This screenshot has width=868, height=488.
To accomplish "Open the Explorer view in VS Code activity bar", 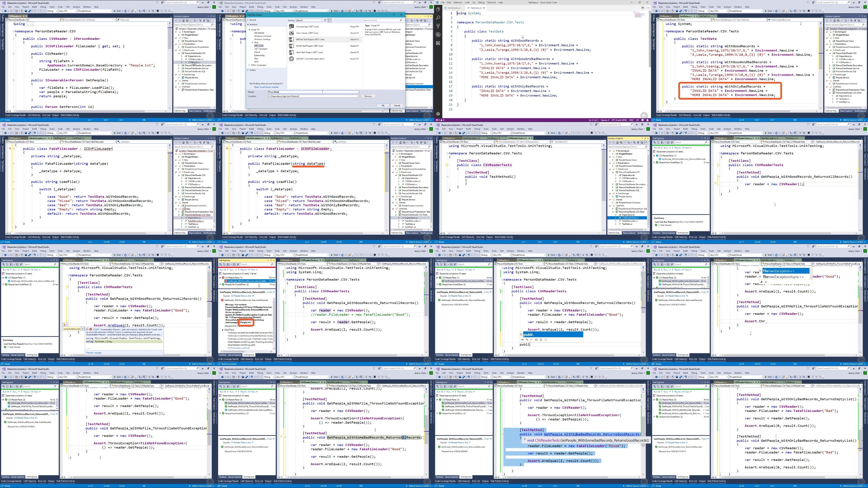I will [438, 9].
